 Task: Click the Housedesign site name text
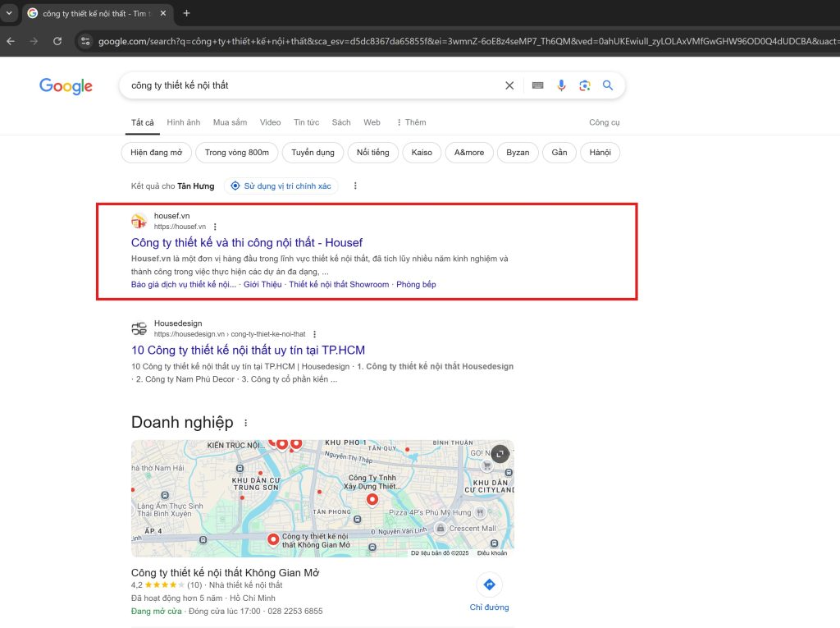coord(178,323)
